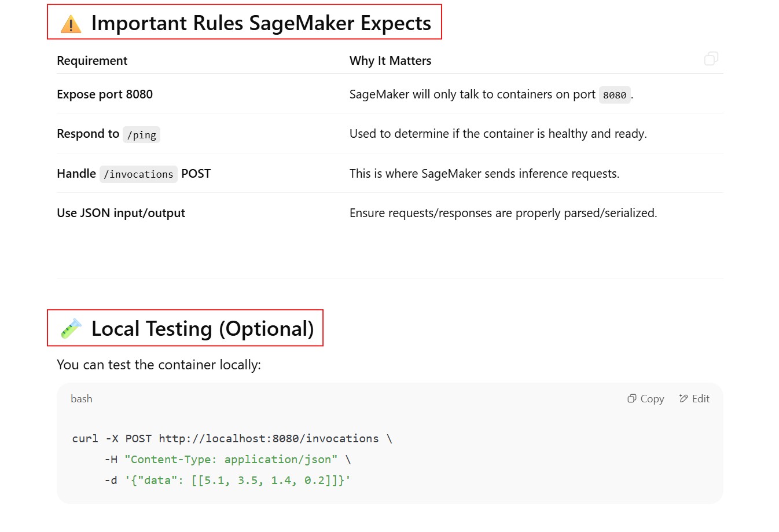Click the Local Testing (Optional) heading
The width and height of the screenshot is (779, 532).
[202, 329]
